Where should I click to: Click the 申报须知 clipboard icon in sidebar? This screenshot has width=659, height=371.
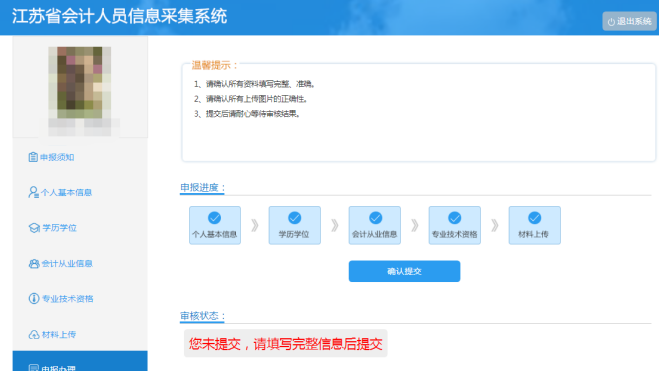coord(33,157)
